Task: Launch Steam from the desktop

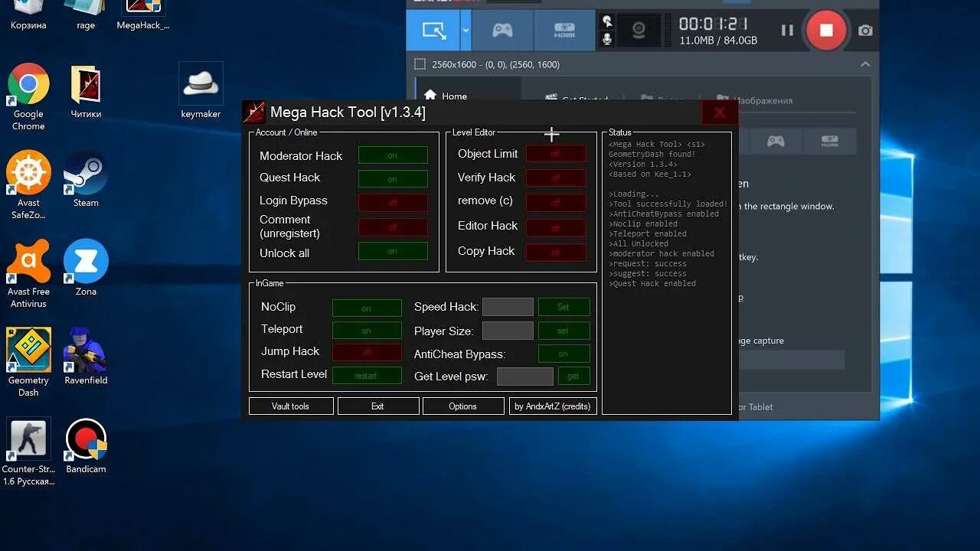Action: (86, 180)
